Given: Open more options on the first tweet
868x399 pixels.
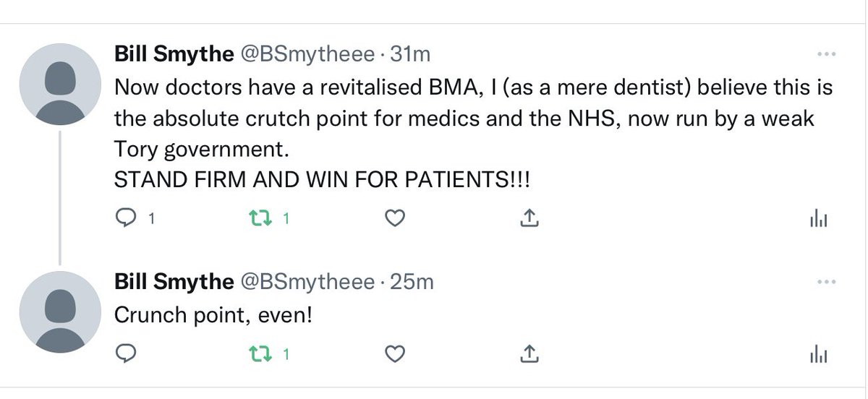Looking at the screenshot, I should pos(824,54).
